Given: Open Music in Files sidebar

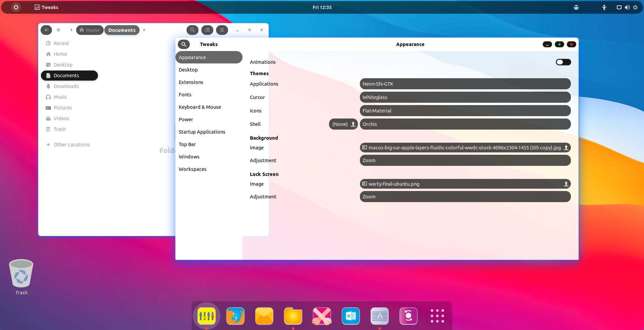Looking at the screenshot, I should 69,97.
